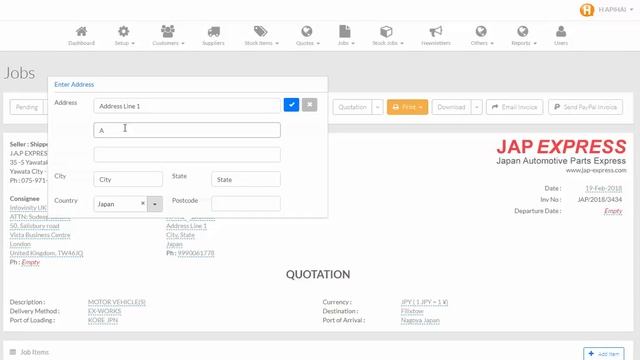Image resolution: width=640 pixels, height=360 pixels.
Task: Cancel address entry with grey X button
Action: (x=310, y=105)
